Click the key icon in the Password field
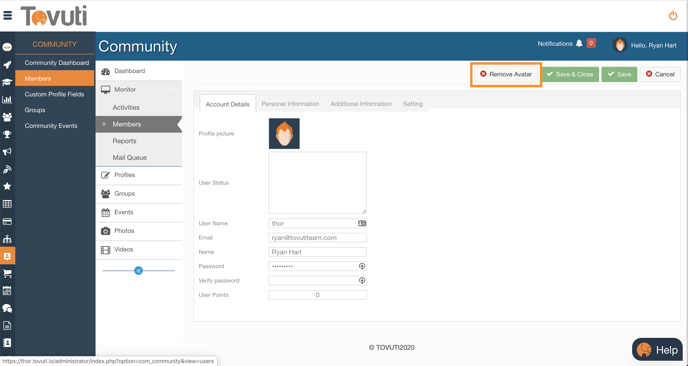Viewport: 688px width, 366px height. 362,266
